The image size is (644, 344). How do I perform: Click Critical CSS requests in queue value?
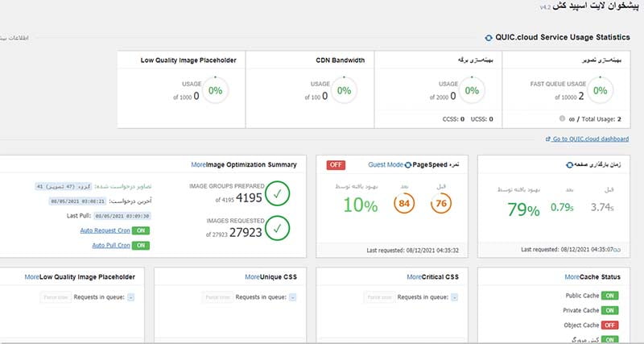click(x=454, y=297)
